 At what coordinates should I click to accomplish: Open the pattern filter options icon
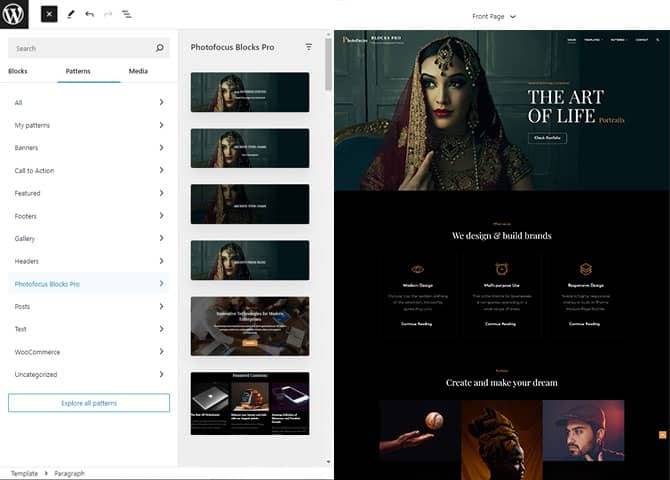point(308,47)
